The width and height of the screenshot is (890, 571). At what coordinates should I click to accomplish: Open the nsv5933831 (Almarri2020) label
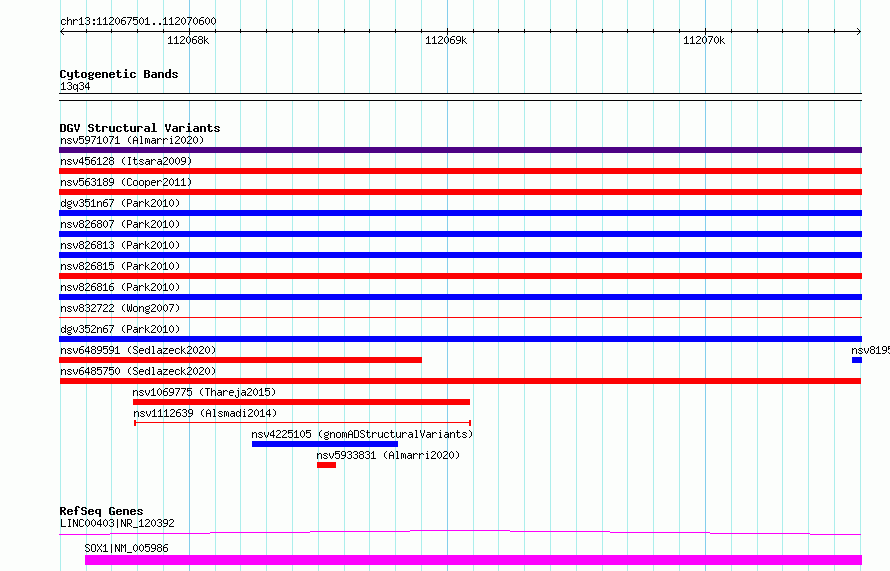tap(388, 455)
